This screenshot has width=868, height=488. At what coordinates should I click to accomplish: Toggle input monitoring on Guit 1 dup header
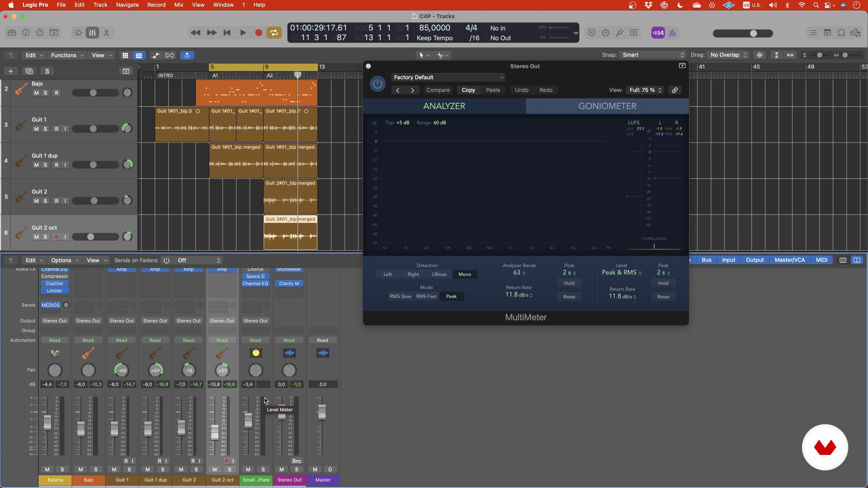tap(65, 165)
